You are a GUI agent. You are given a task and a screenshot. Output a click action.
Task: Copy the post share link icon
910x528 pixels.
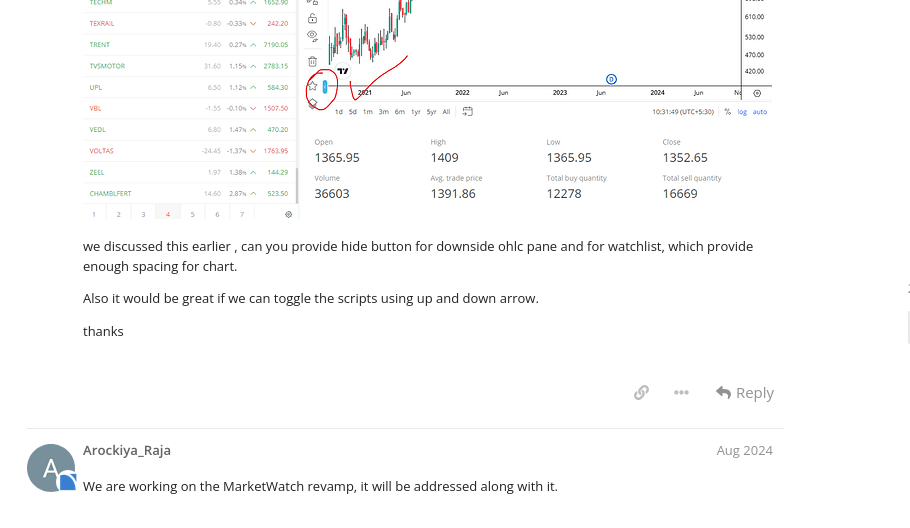click(641, 393)
